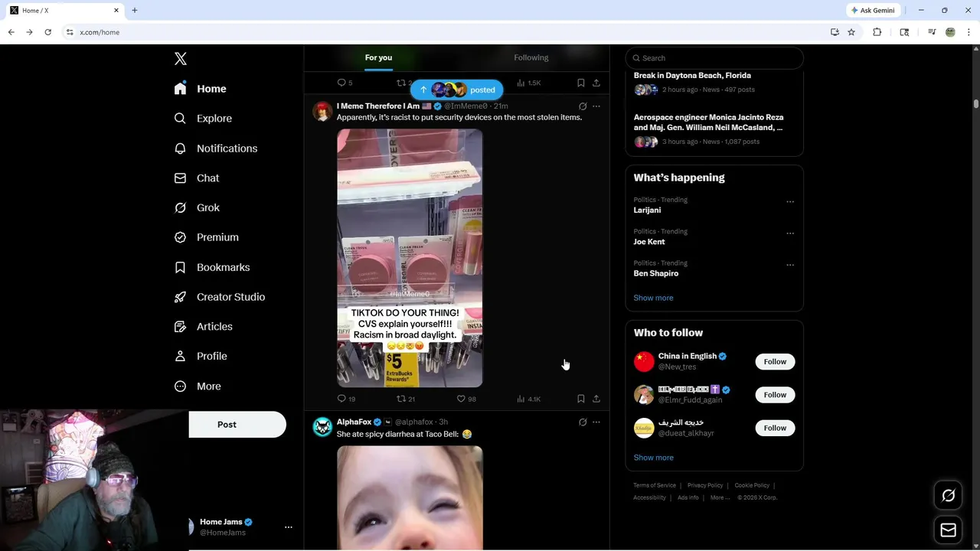Viewport: 980px width, 551px height.
Task: Bookmark this page with star icon
Action: pos(851,32)
